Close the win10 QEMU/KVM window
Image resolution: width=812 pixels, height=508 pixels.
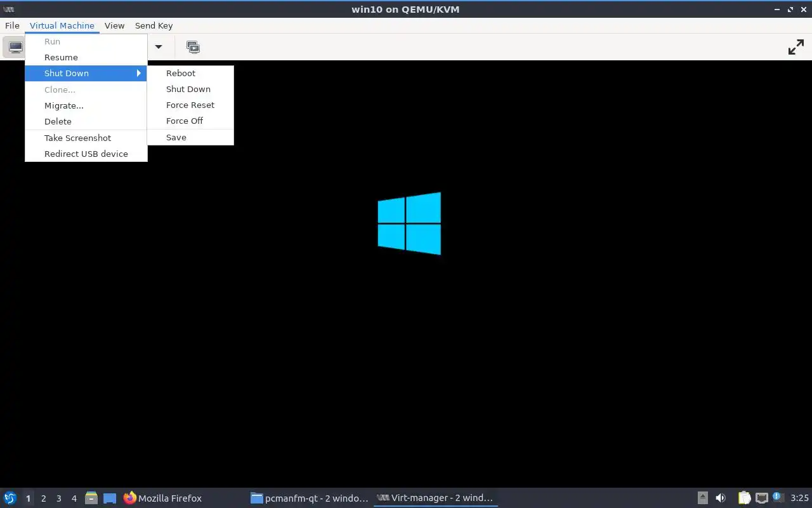tap(804, 10)
